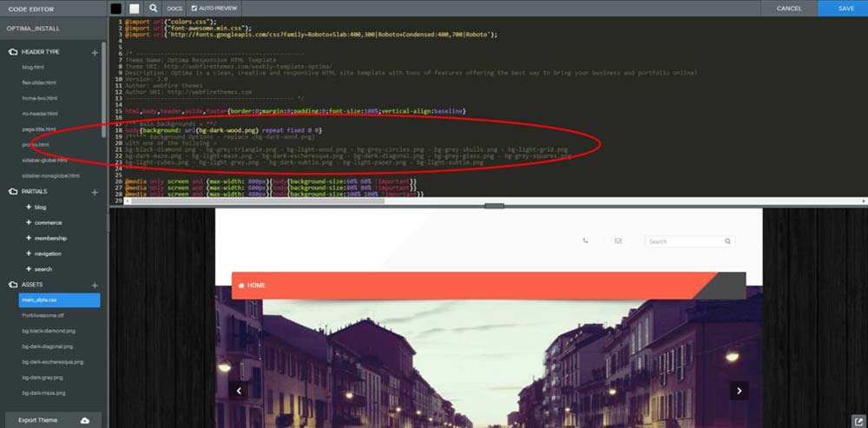868x428 pixels.
Task: Click the Header Type folder icon
Action: coord(13,52)
